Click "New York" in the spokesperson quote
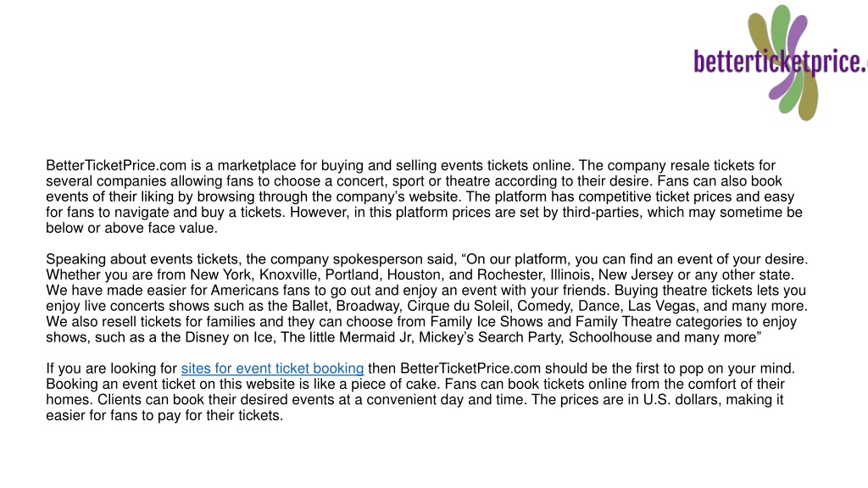 pyautogui.click(x=220, y=275)
